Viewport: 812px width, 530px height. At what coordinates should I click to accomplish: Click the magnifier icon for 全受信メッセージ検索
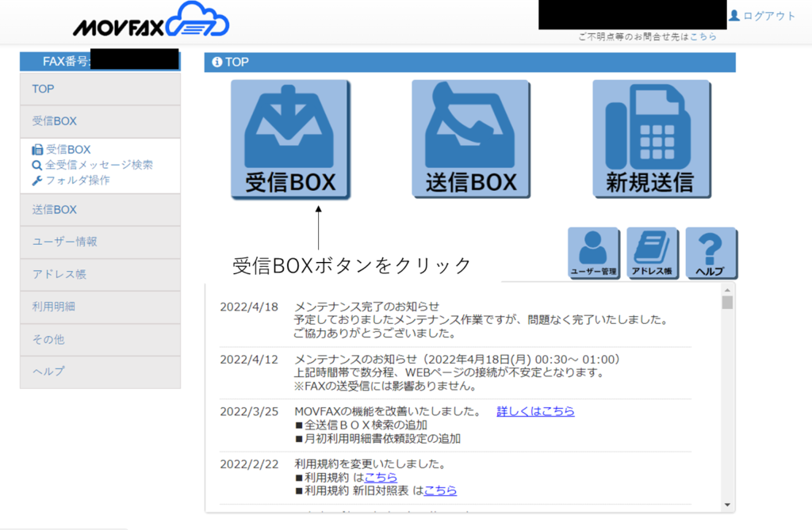click(36, 165)
